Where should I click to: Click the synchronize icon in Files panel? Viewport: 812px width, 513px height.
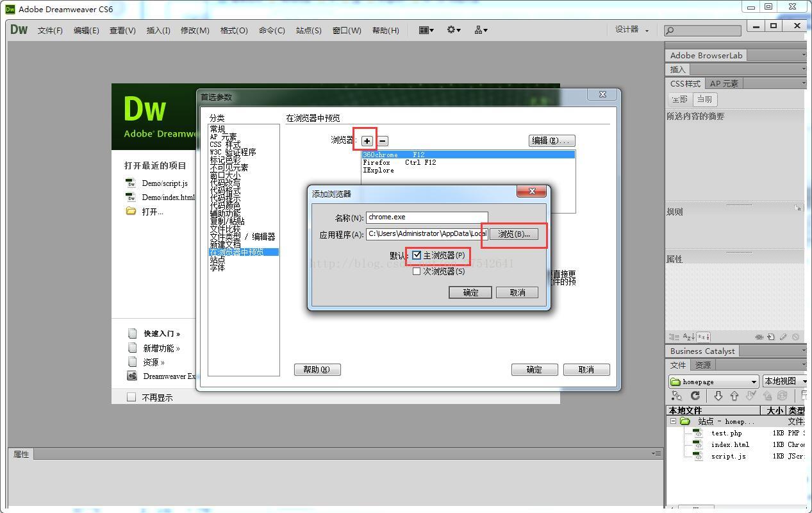click(782, 396)
